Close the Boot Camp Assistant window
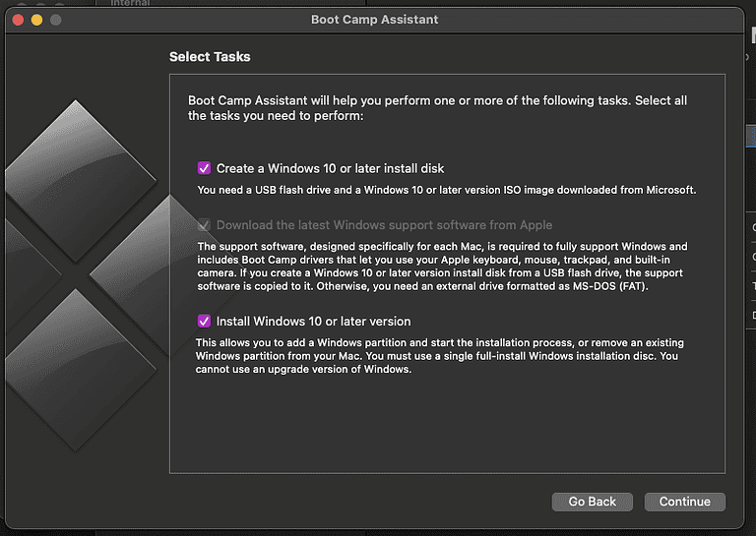 click(18, 20)
